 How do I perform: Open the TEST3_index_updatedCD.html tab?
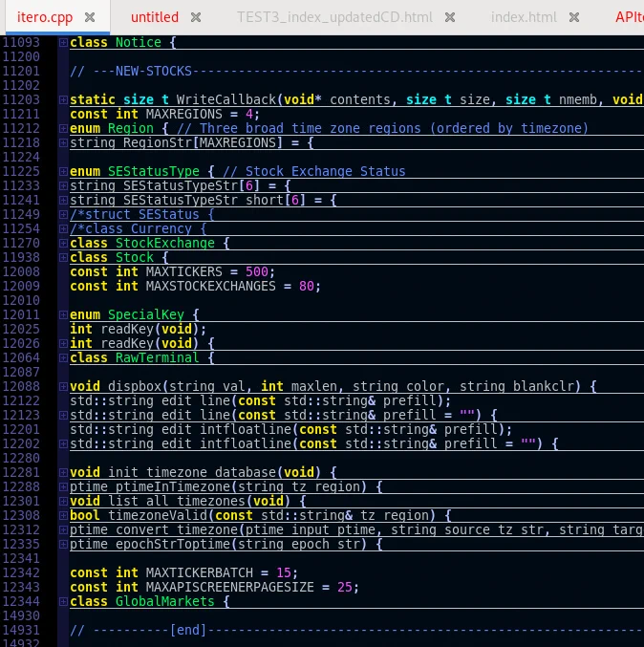pyautogui.click(x=334, y=17)
